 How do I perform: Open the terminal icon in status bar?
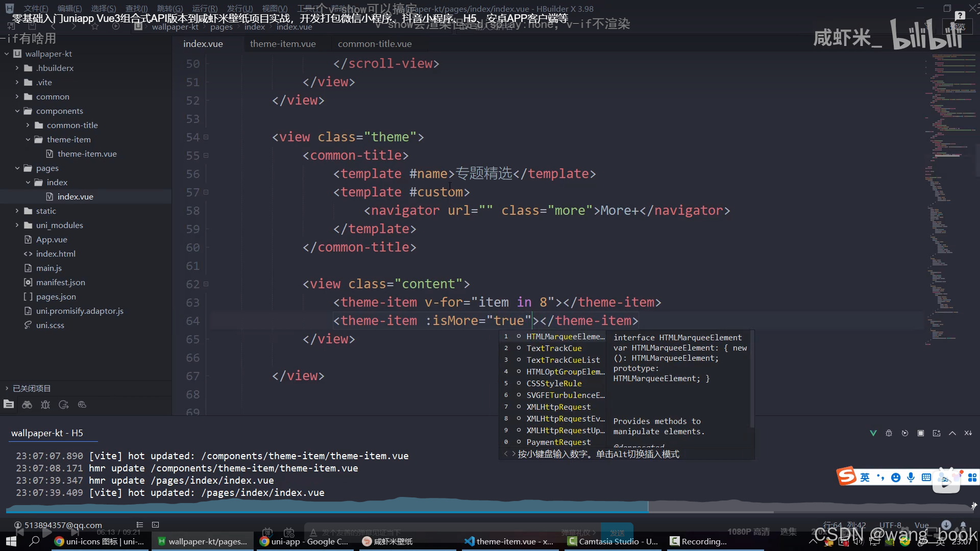156,524
